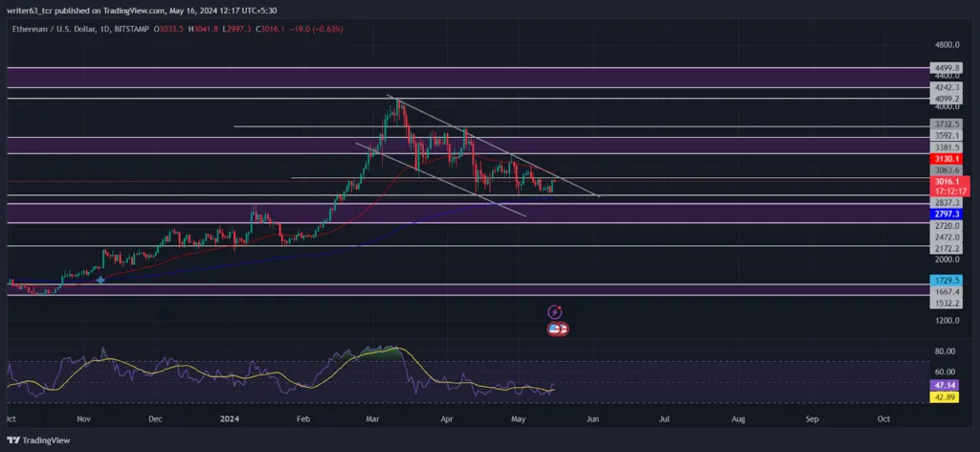Click the blue 2797.3 moving average label
The height and width of the screenshot is (452, 980).
945,214
